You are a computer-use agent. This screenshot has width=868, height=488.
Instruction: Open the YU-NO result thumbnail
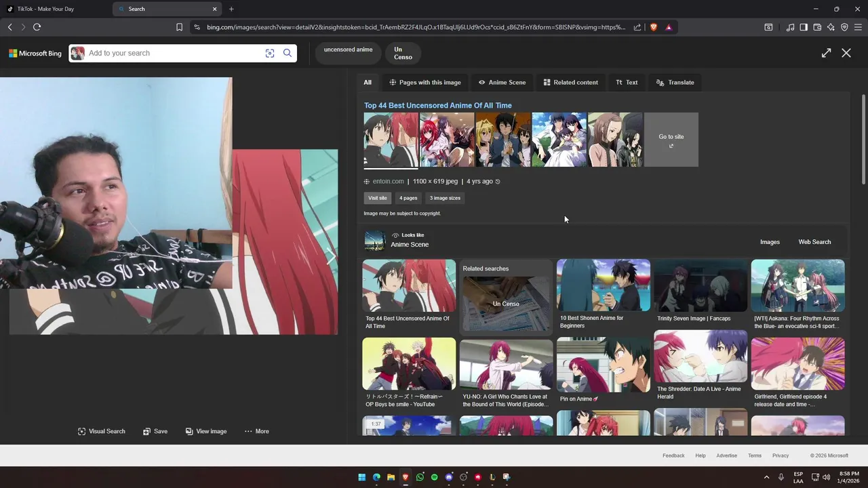point(506,365)
